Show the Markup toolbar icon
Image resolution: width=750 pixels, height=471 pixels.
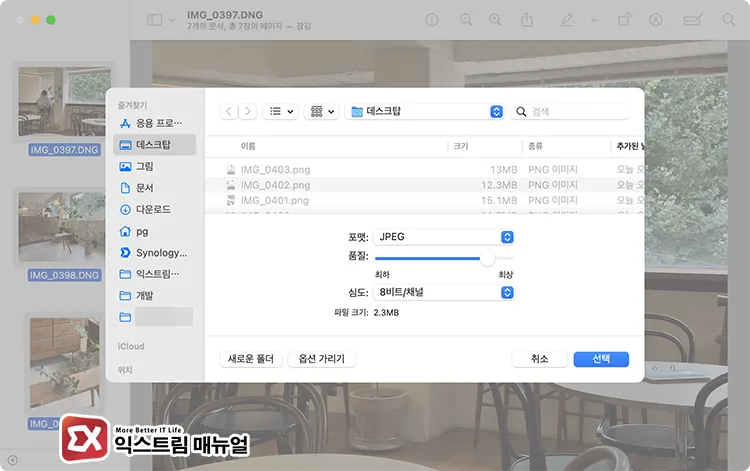656,20
